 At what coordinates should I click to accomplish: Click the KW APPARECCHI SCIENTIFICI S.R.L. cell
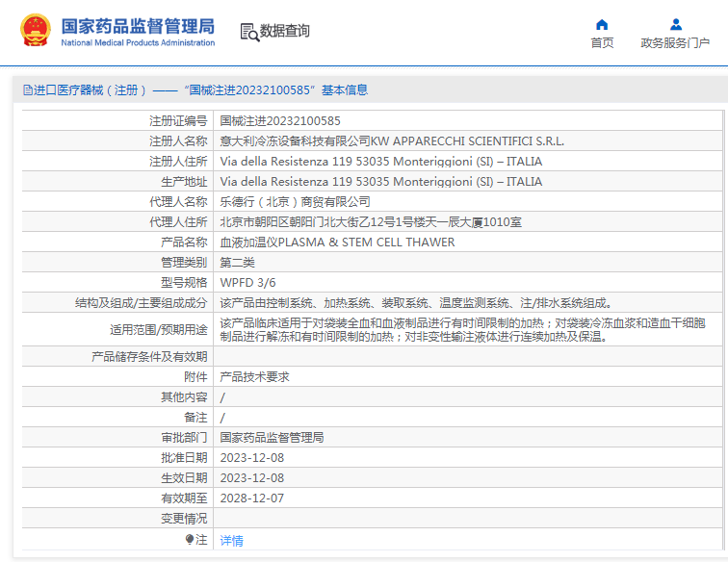click(392, 141)
